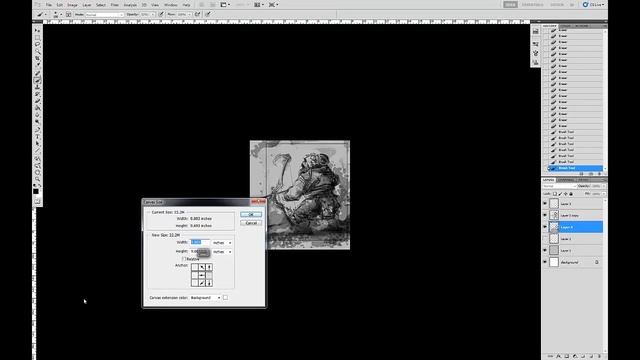Click the delete layer trash icon

[599, 356]
